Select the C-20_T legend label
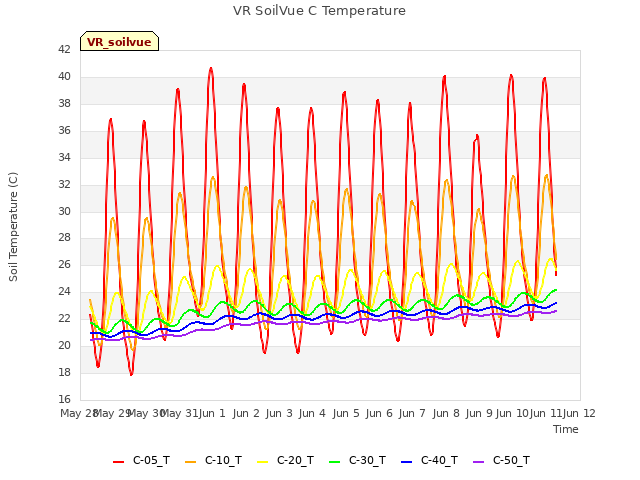Screen dimensions: 640x480 296,460
